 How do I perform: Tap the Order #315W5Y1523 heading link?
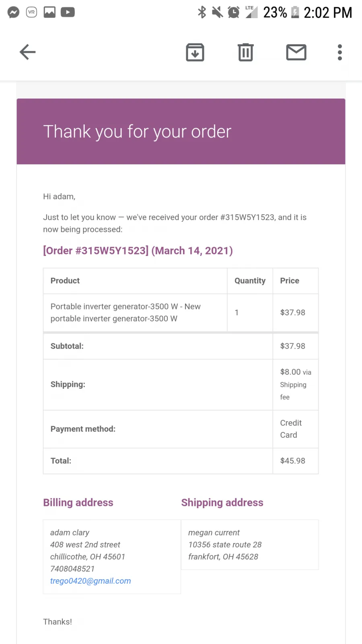point(138,250)
